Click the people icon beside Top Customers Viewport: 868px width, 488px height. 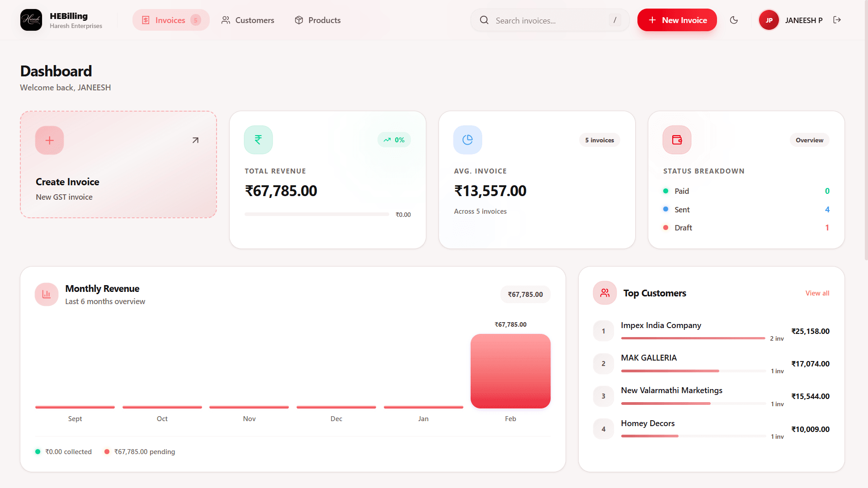[x=604, y=293]
